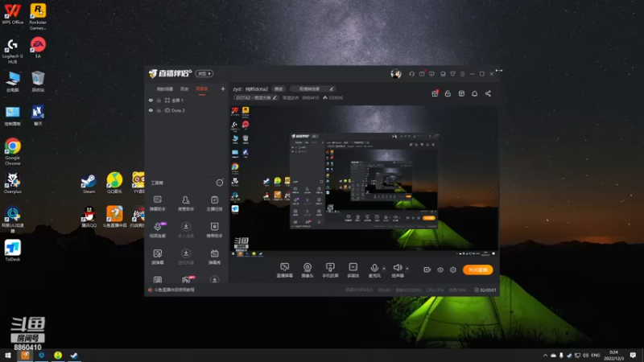Viewport: 644px width, 362px height.
Task: Click the user avatar in the title bar
Action: (396, 74)
